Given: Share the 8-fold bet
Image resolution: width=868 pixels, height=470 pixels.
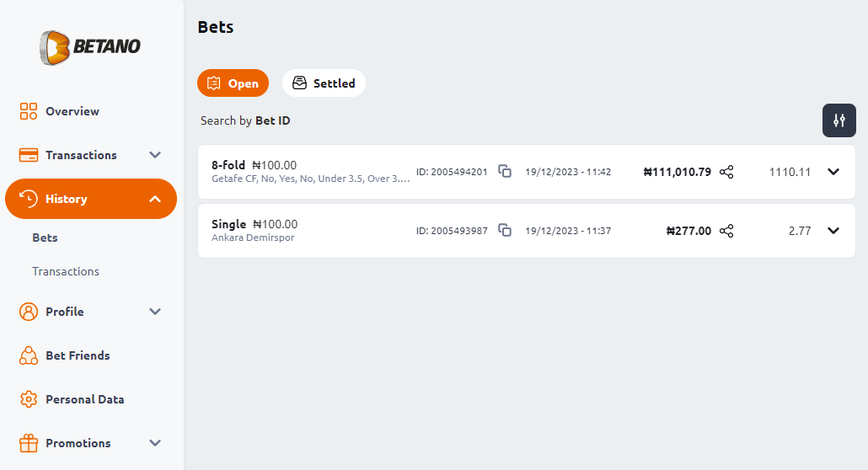Looking at the screenshot, I should (726, 172).
